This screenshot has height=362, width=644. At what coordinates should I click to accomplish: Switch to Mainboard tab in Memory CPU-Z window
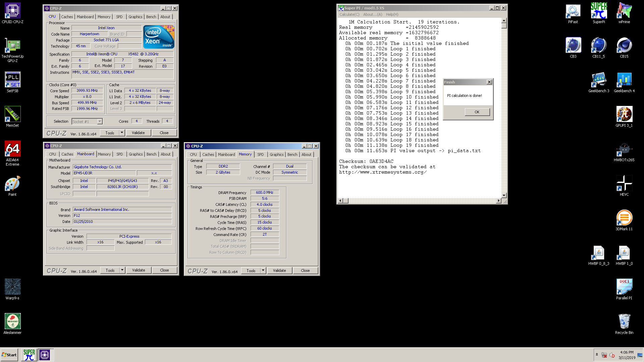click(x=226, y=155)
